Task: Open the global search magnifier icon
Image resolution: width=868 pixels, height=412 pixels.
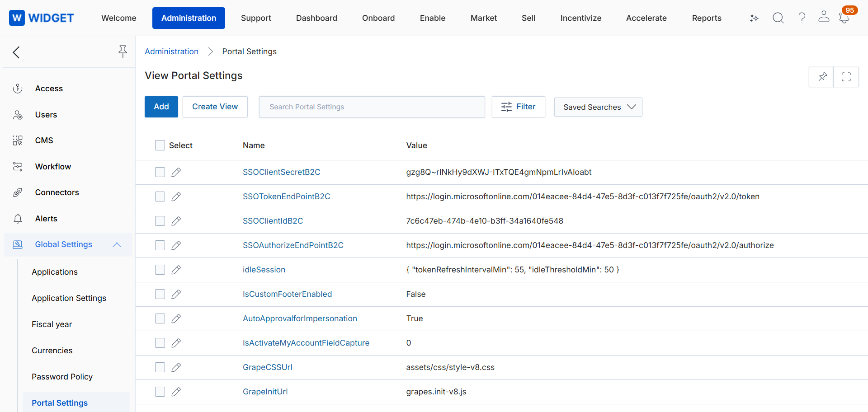Action: click(x=778, y=18)
